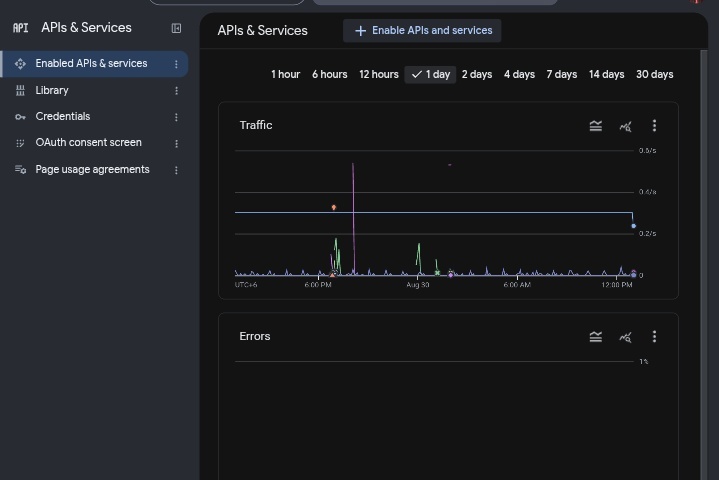Select the 1 day time range

tap(430, 74)
